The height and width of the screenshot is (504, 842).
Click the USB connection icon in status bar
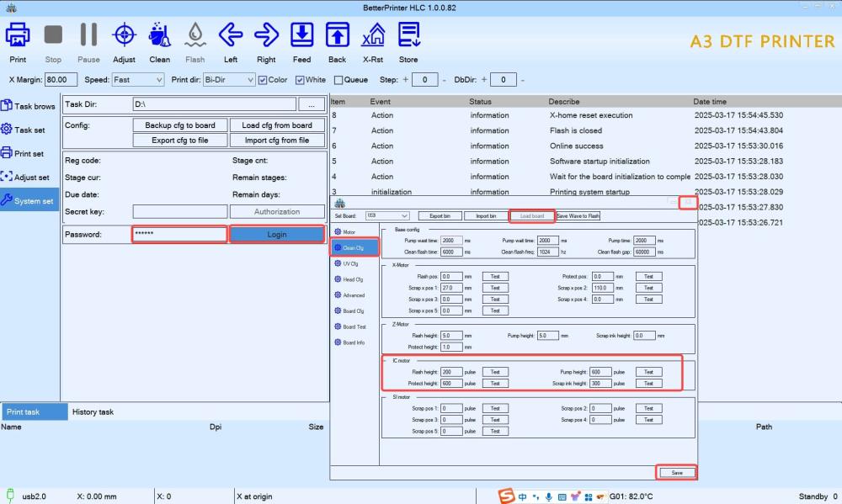10,496
